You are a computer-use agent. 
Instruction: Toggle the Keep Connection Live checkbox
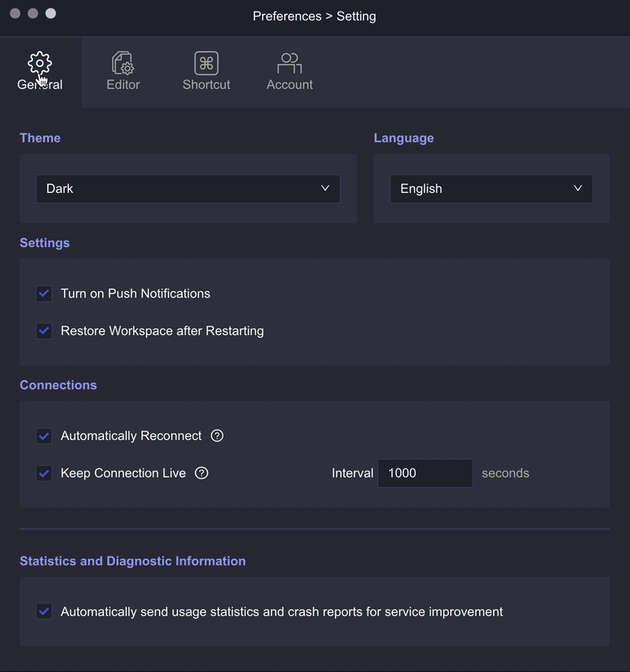point(44,473)
